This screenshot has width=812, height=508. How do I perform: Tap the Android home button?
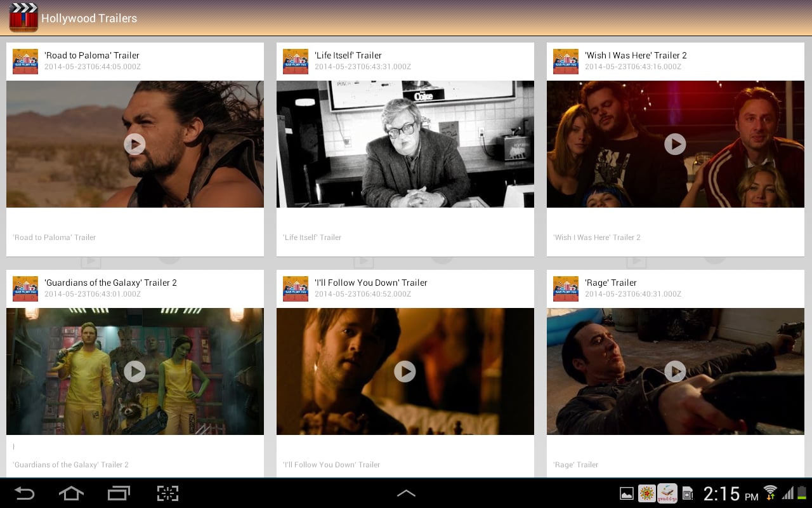pos(71,493)
